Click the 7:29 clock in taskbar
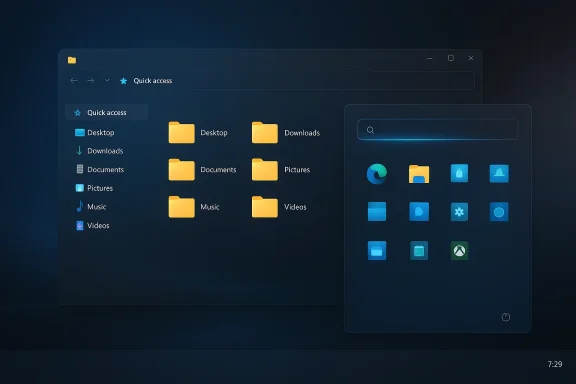The image size is (576, 384). tap(555, 364)
